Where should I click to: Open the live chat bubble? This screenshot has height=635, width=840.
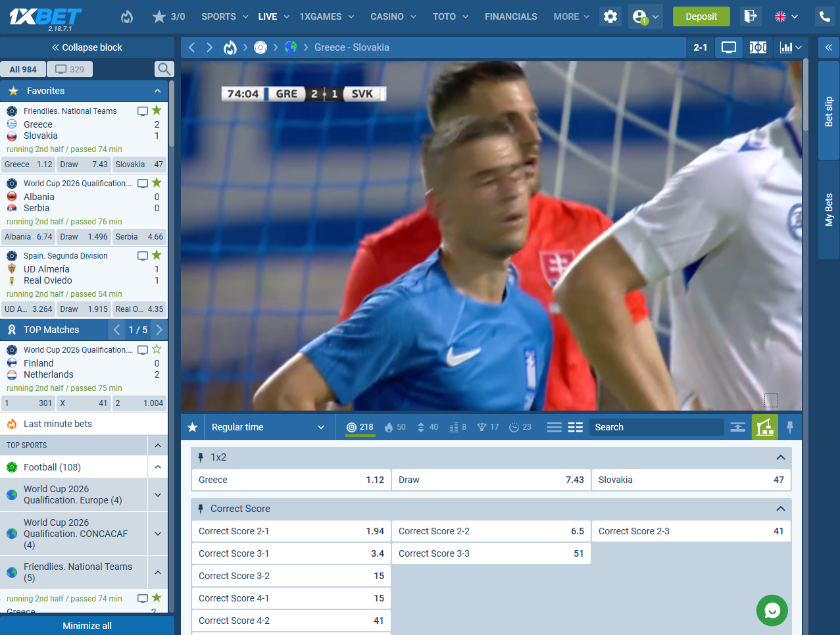[772, 611]
